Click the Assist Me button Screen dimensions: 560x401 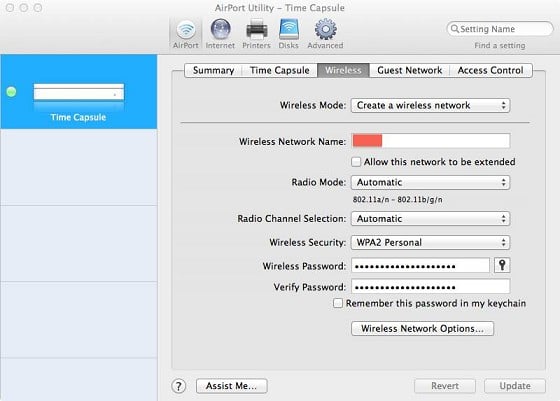(x=231, y=386)
